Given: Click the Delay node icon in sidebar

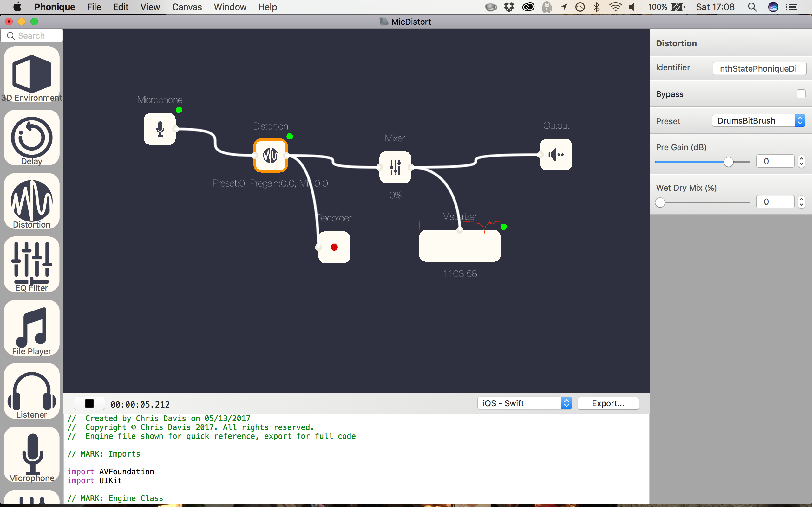Looking at the screenshot, I should tap(31, 138).
